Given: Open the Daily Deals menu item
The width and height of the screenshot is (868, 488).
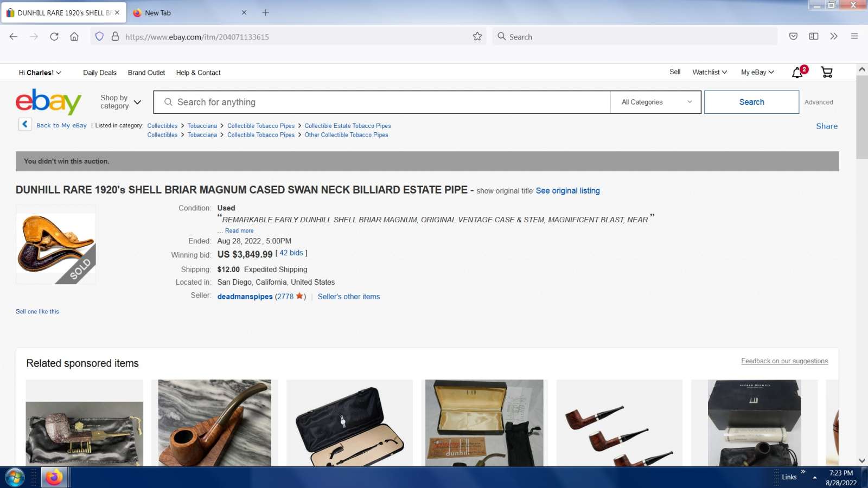Looking at the screenshot, I should pos(99,73).
